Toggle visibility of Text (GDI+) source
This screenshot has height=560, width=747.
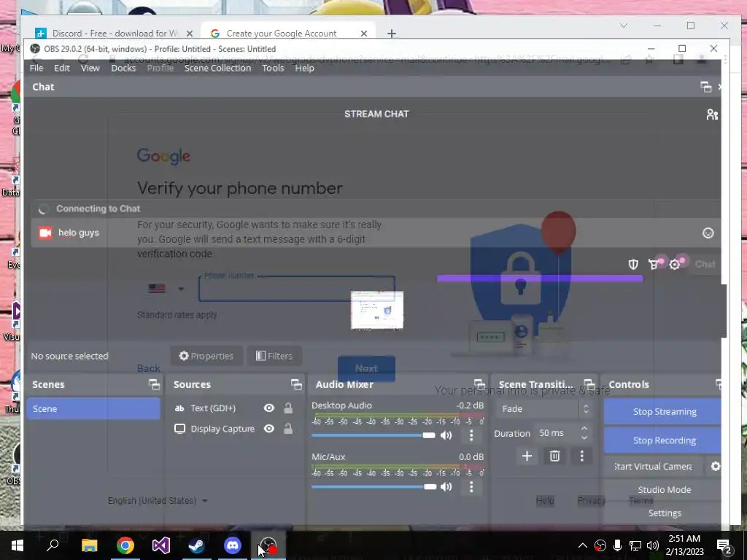click(269, 408)
